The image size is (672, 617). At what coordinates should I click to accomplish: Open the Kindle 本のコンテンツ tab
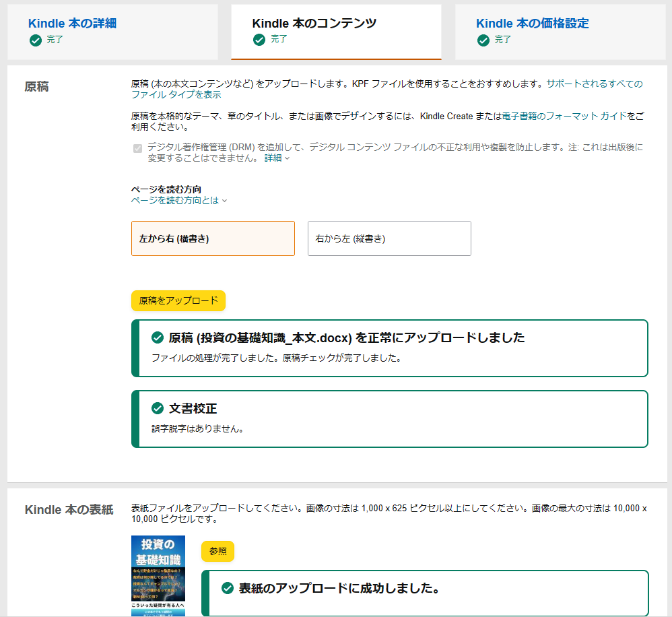314,24
